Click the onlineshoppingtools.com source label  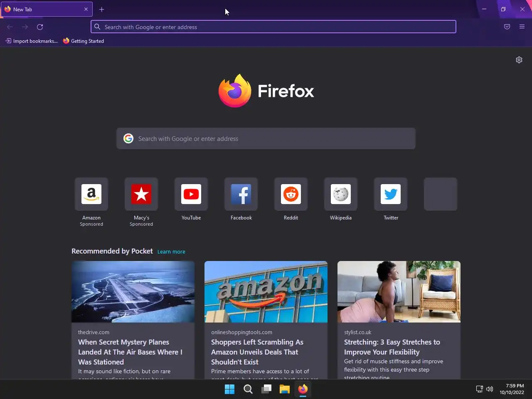(241, 332)
